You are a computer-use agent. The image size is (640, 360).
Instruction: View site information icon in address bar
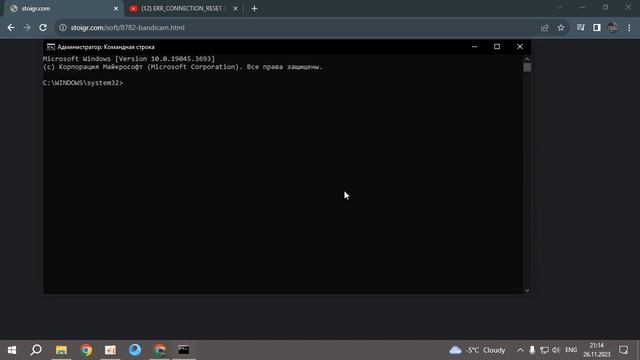click(63, 28)
